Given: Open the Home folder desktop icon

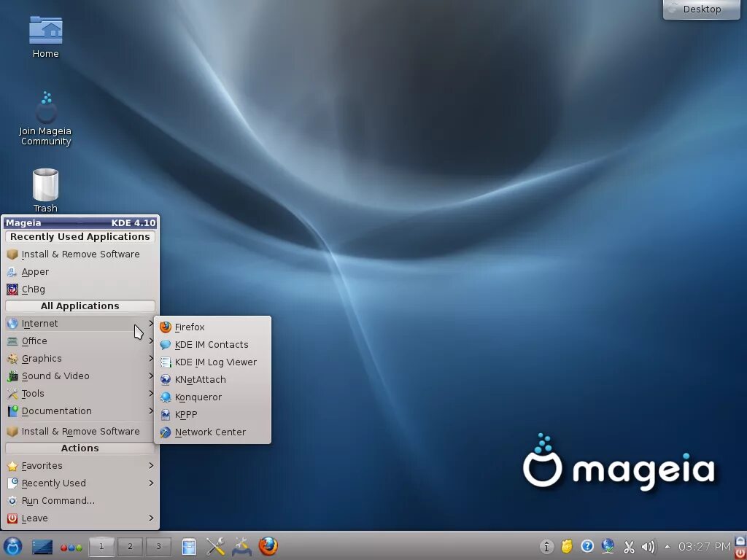Looking at the screenshot, I should point(46,36).
